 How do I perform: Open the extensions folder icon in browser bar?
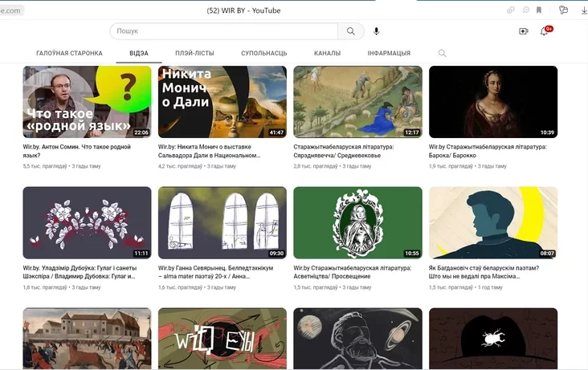tap(563, 10)
